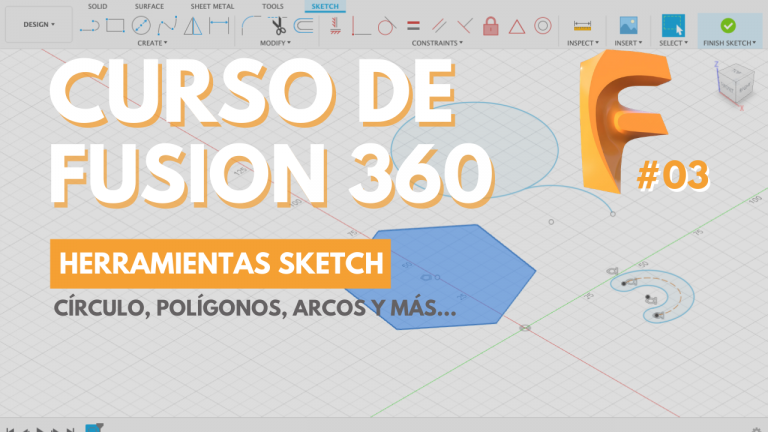Switch to the SKETCH tab
Viewport: 768px width, 432px height.
pos(325,6)
